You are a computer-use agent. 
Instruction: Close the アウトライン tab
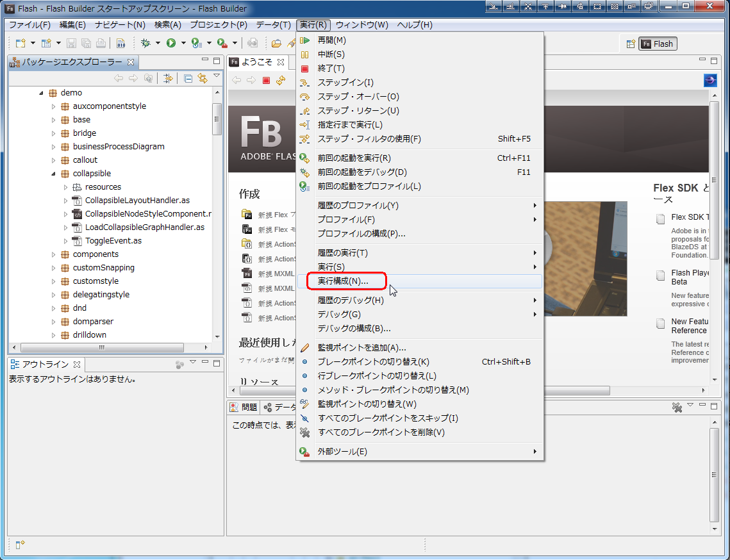(78, 364)
